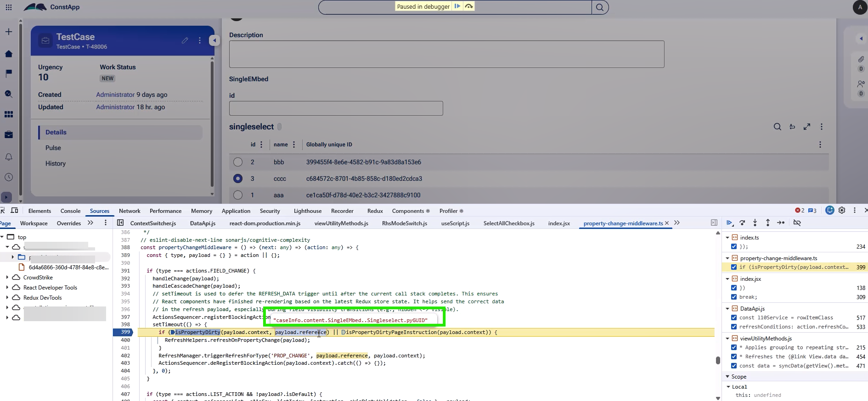This screenshot has width=868, height=401.
Task: Open recents clock icon in sidebar
Action: click(8, 177)
